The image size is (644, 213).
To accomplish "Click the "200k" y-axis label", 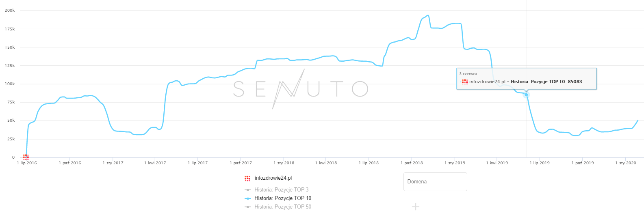I will pos(10,11).
